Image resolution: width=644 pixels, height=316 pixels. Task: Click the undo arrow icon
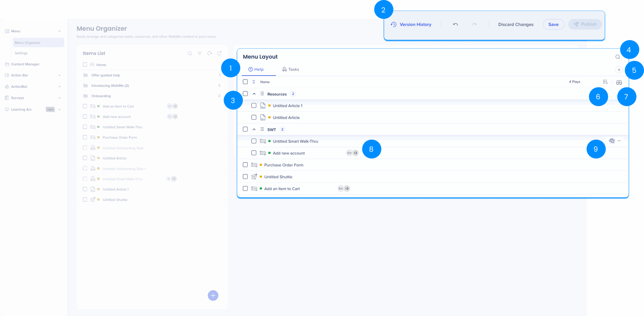click(x=455, y=24)
